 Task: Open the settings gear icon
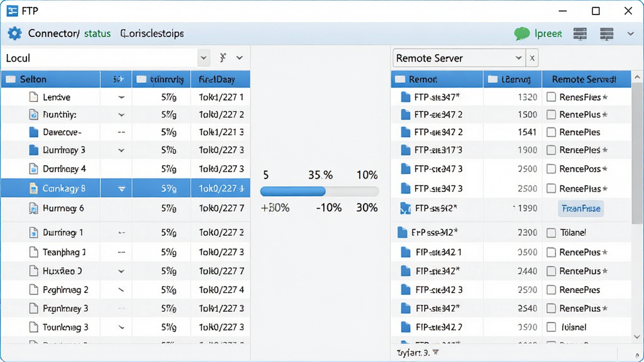[x=14, y=33]
